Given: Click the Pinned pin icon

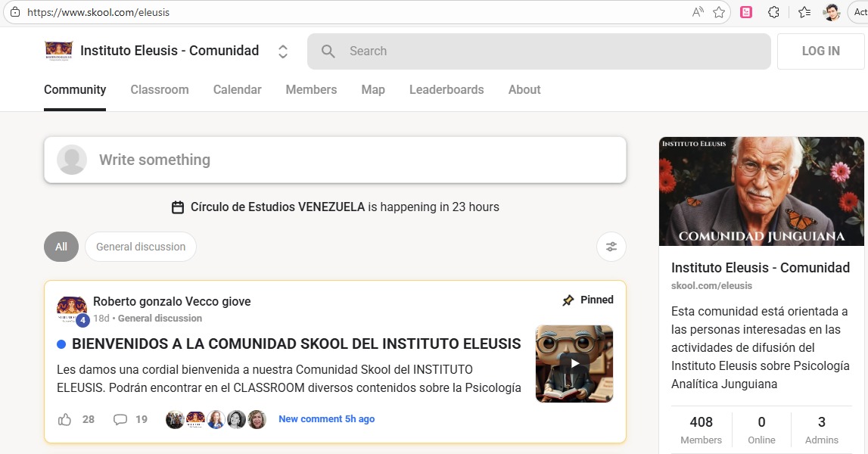Looking at the screenshot, I should 568,300.
